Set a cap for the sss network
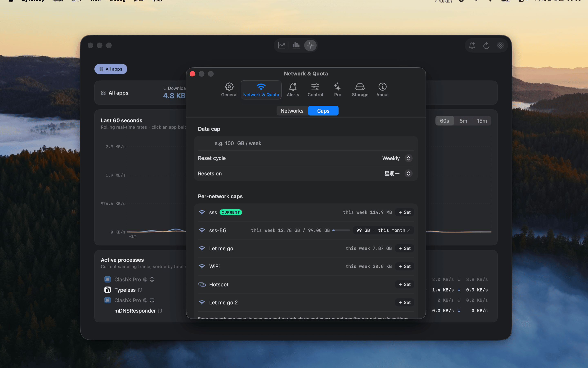 pos(404,212)
